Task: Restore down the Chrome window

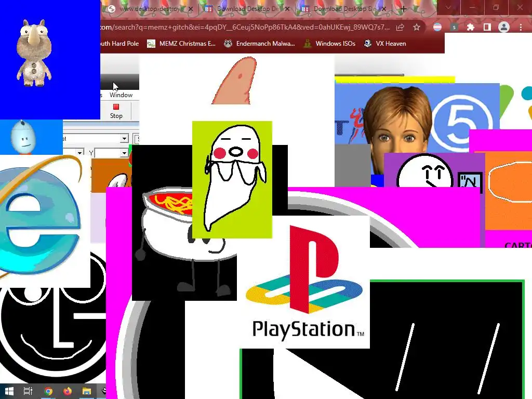Action: pyautogui.click(x=496, y=7)
